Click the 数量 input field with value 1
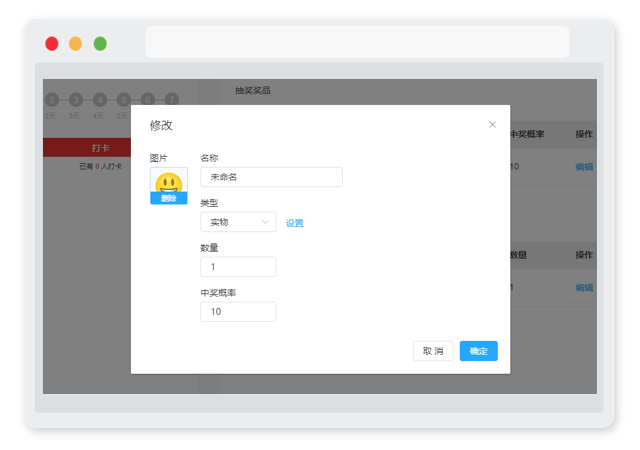The width and height of the screenshot is (640, 450). coord(238,267)
